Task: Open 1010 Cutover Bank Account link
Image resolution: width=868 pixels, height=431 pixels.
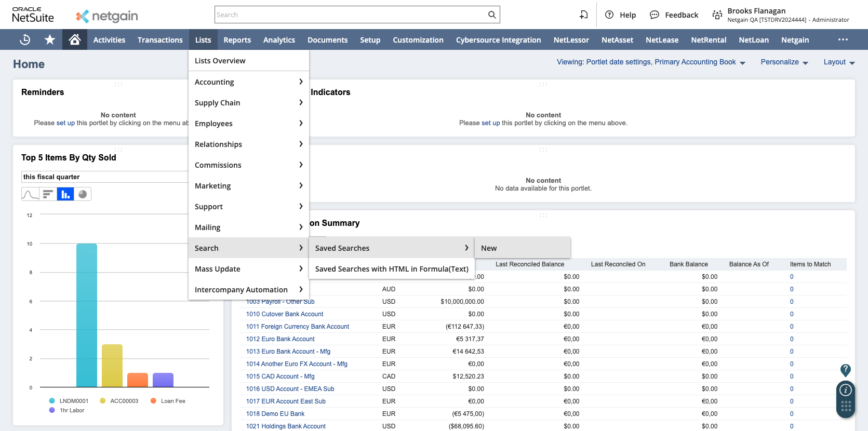Action: [284, 314]
